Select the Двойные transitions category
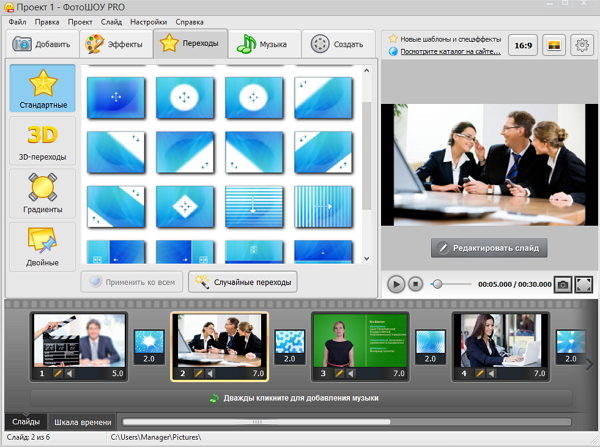This screenshot has width=600, height=447. (42, 247)
